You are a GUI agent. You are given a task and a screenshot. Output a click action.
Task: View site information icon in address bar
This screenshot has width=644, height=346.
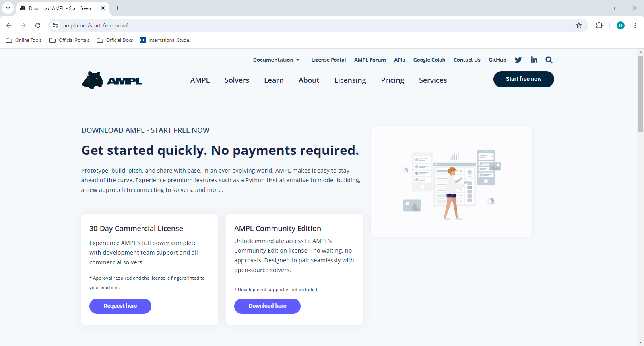55,25
